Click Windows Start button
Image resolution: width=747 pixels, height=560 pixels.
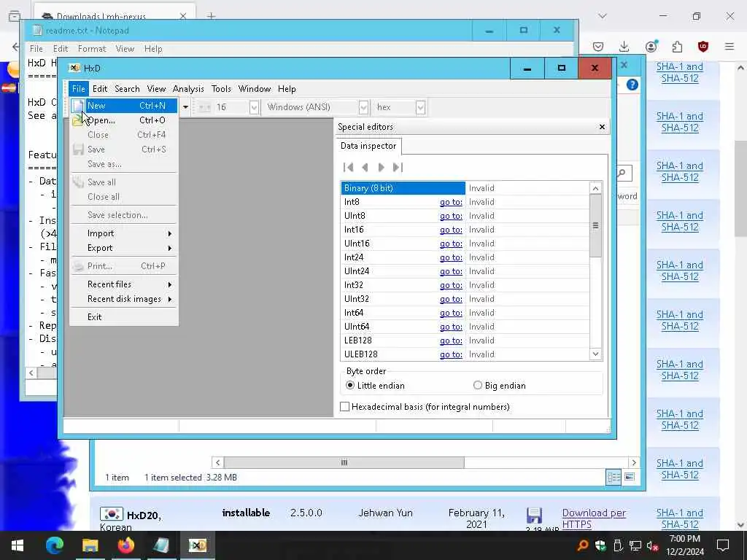click(18, 545)
